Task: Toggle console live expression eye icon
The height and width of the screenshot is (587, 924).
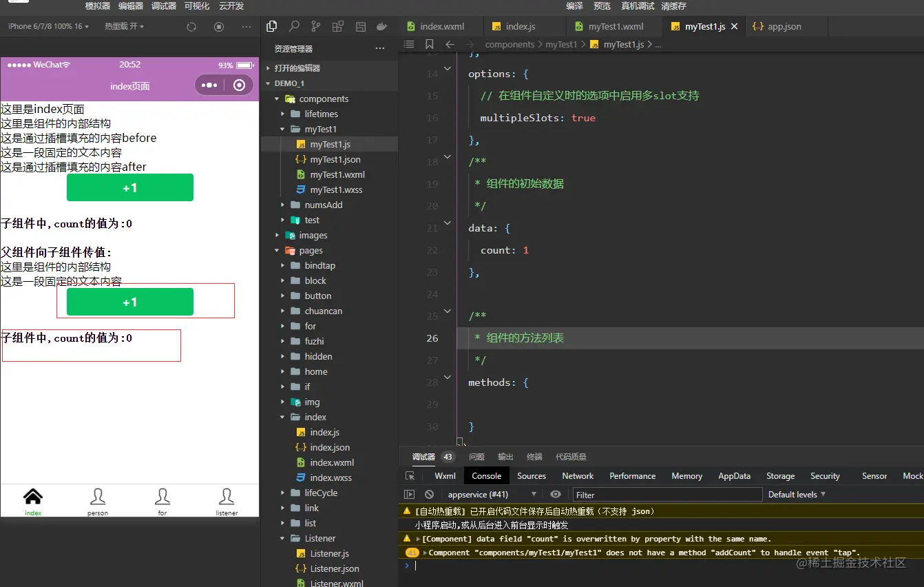Action: click(556, 495)
